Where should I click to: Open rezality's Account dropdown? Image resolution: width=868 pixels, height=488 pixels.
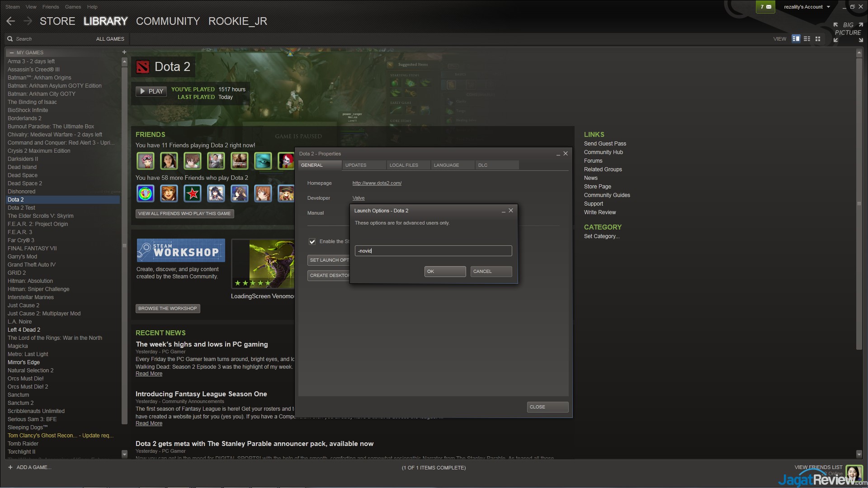pos(807,7)
